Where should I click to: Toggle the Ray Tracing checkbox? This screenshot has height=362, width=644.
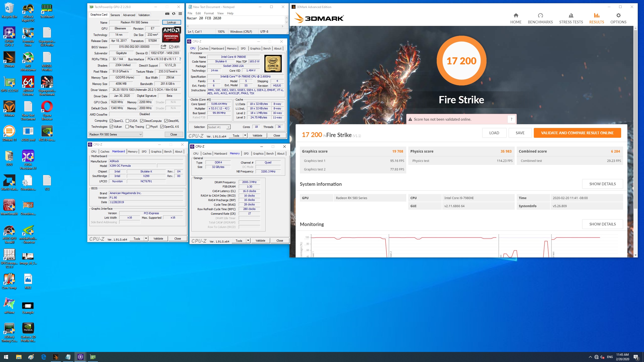click(127, 127)
